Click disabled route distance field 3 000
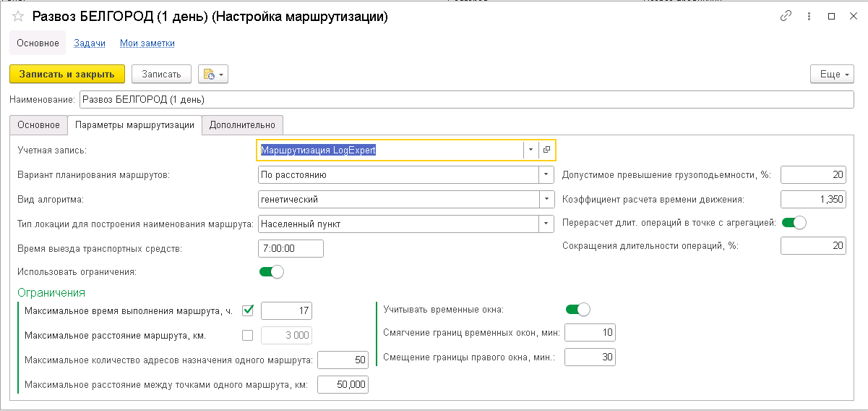Viewport: 868px width, 411px height. 286,335
